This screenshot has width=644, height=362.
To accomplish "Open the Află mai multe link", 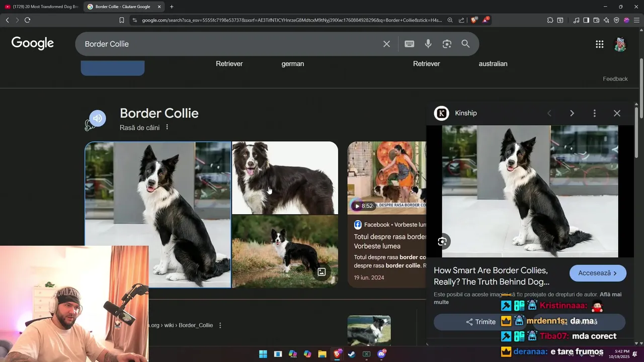I will tap(527, 298).
